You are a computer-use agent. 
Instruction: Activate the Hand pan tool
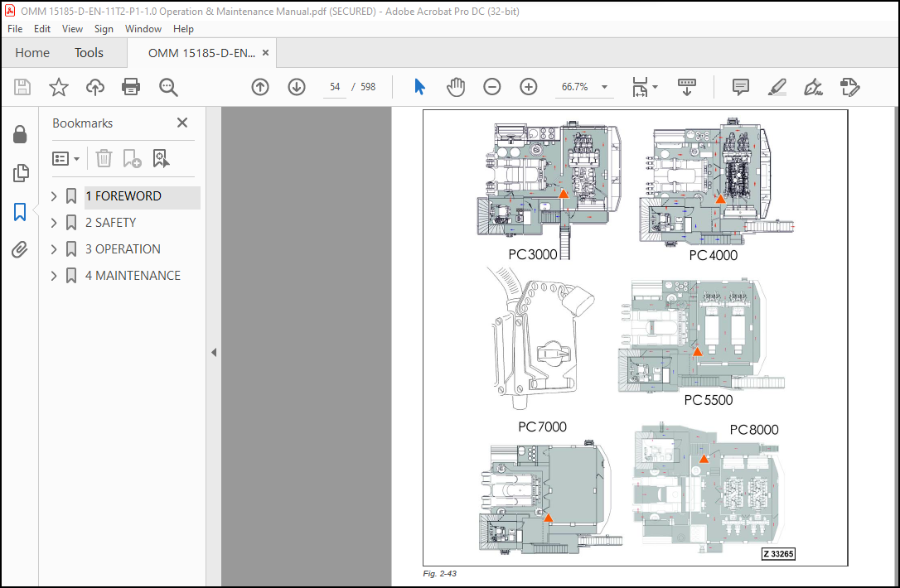pos(456,87)
